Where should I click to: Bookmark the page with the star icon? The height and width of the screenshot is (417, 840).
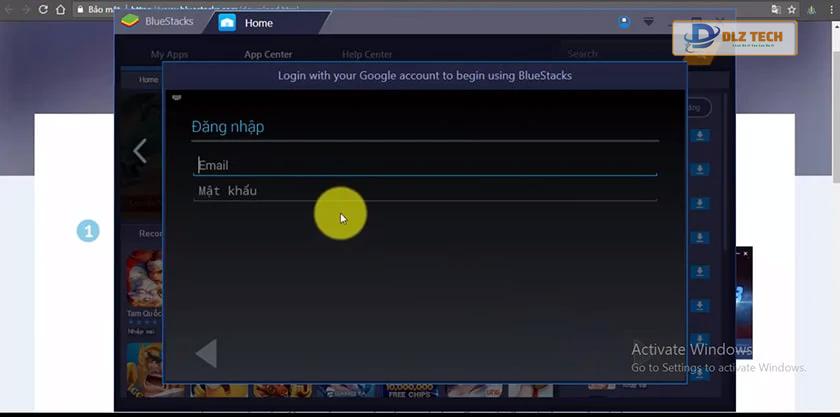(x=791, y=10)
